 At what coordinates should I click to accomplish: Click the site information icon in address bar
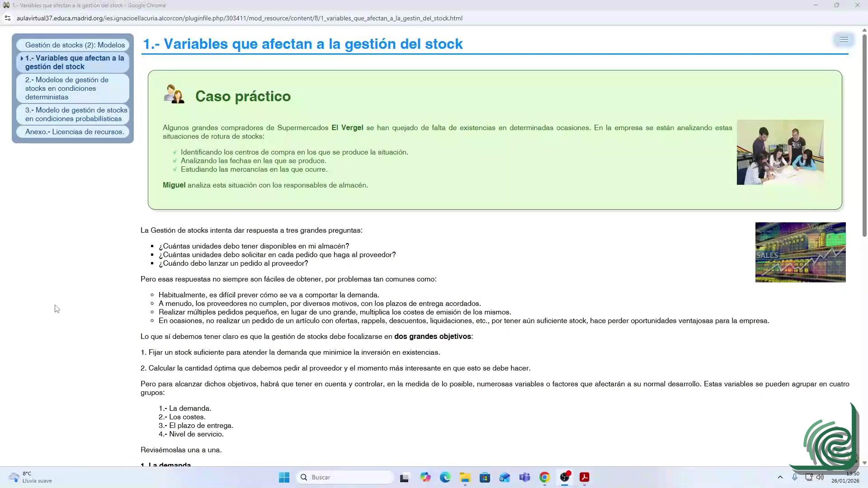7,18
